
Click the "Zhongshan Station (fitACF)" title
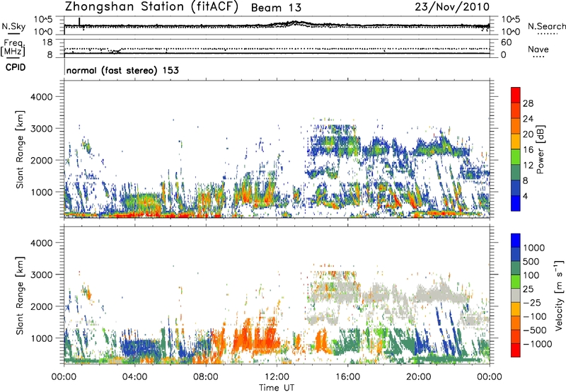point(151,7)
